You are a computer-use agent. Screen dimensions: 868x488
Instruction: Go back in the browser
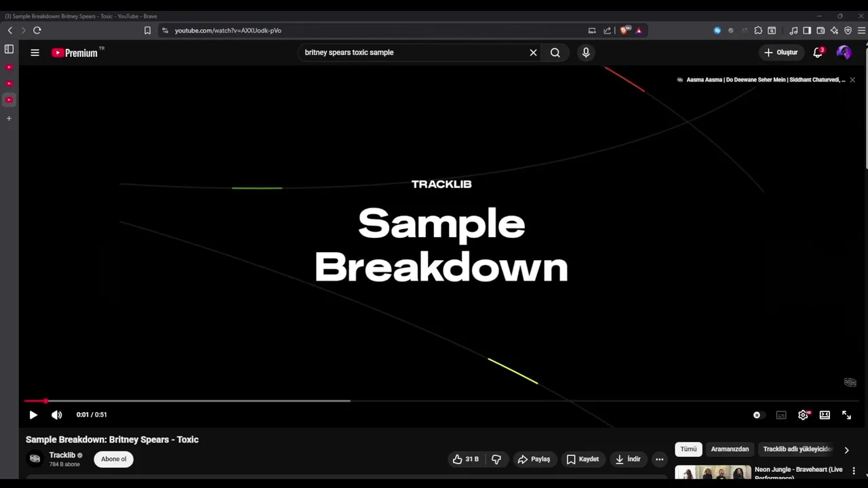click(x=9, y=30)
